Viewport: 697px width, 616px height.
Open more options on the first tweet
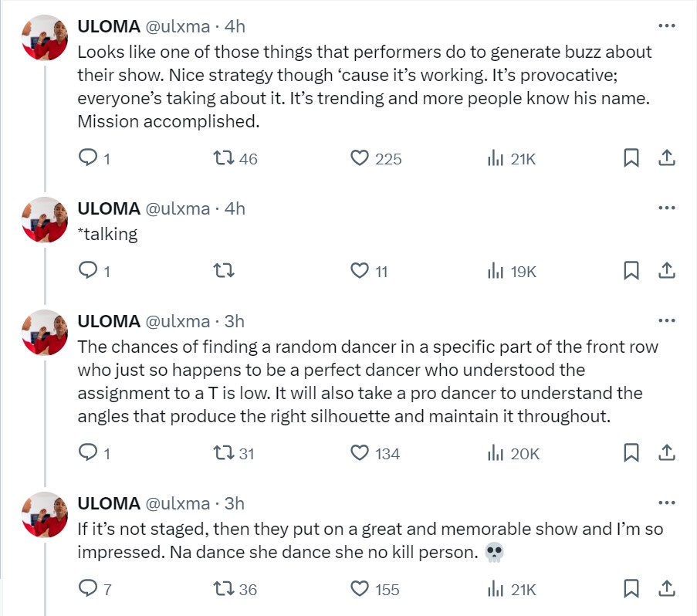(666, 25)
